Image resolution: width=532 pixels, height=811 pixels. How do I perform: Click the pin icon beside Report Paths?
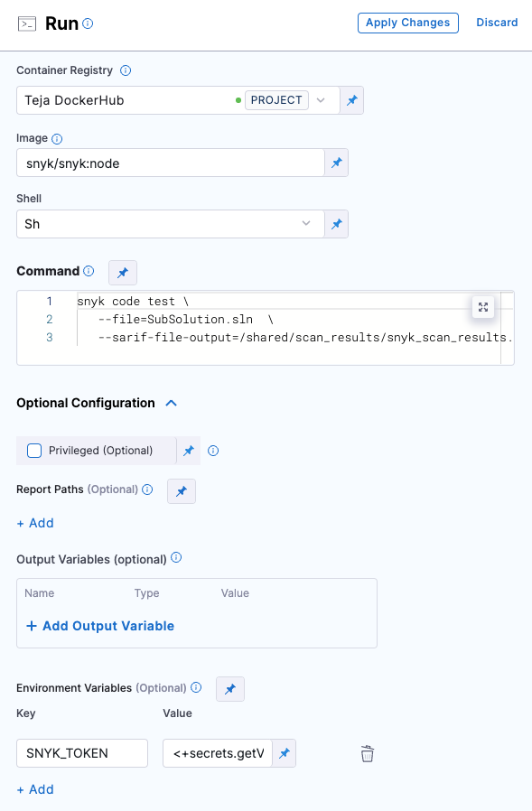tap(182, 491)
